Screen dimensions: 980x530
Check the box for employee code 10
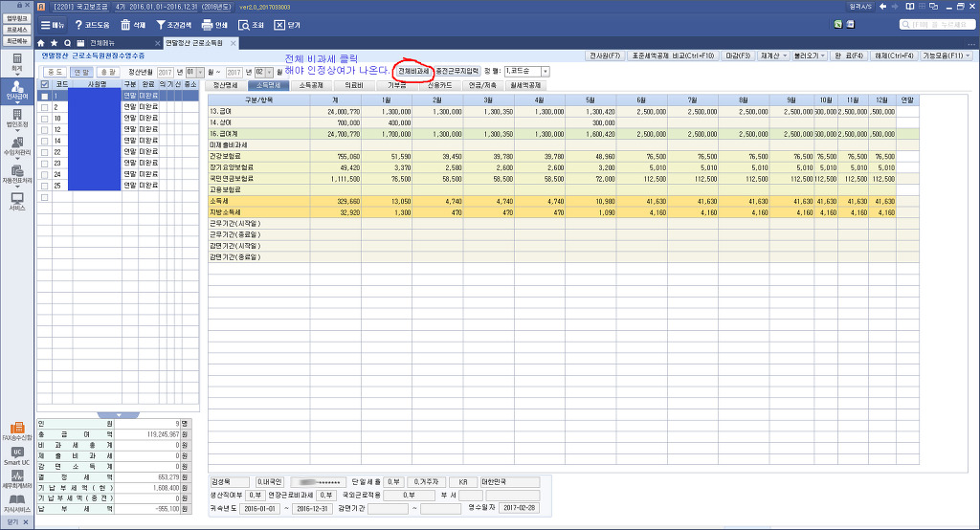pos(44,119)
